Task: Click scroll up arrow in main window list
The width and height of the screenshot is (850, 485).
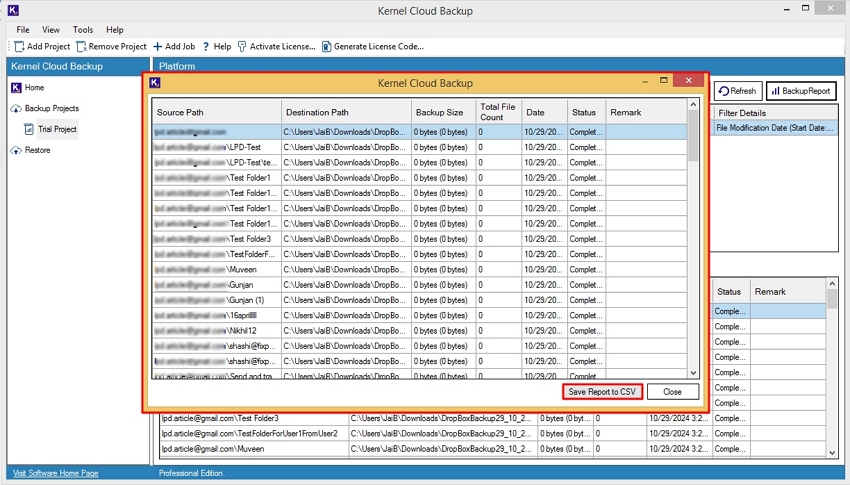Action: 832,283
